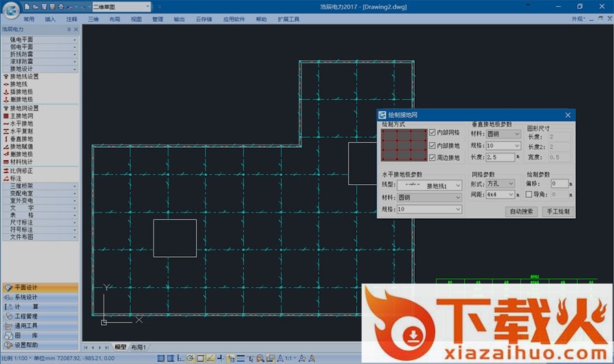The image size is (614, 364).
Task: Click the Print icon in quick access toolbar
Action: (61, 7)
